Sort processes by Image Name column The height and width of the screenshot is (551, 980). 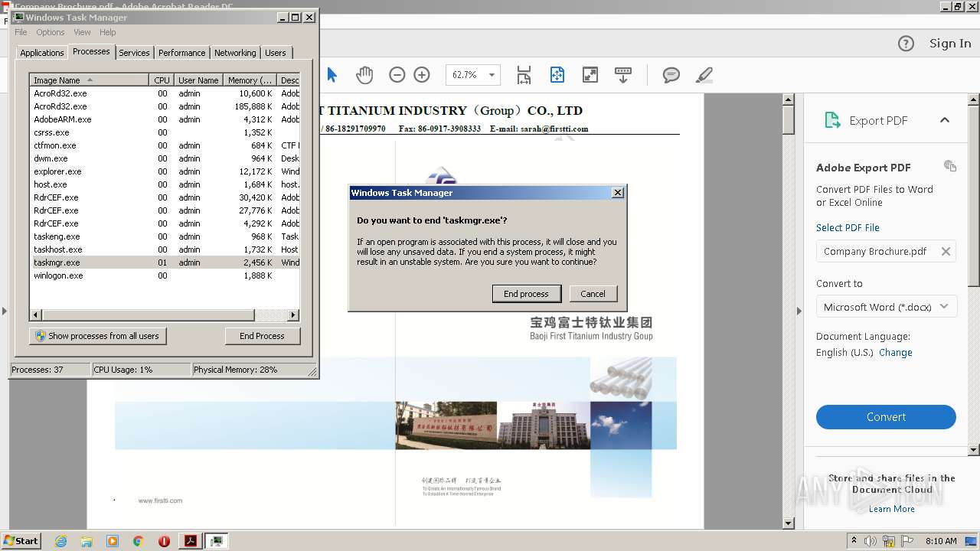click(89, 80)
